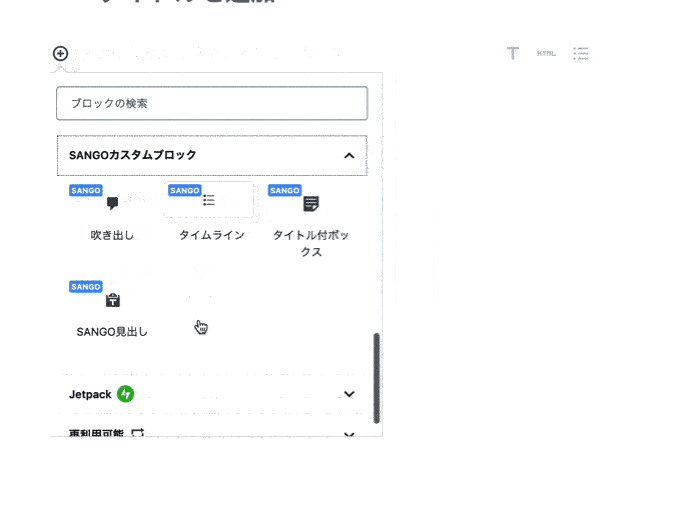The height and width of the screenshot is (510, 680).
Task: Click the Jetpack heading text
Action: point(90,394)
